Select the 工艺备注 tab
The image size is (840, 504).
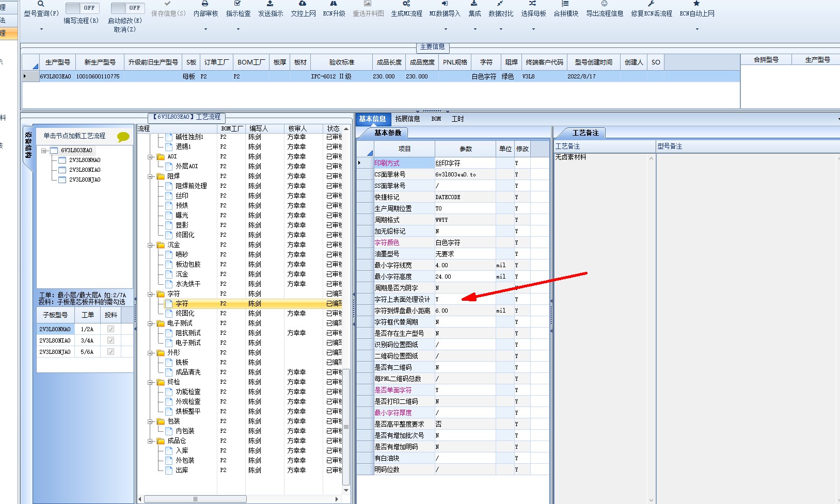click(x=585, y=133)
